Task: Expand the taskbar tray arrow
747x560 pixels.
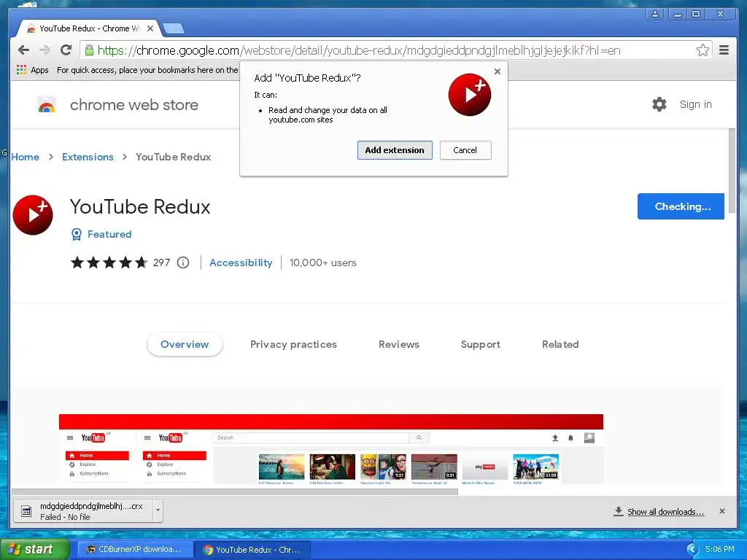Action: 692,550
